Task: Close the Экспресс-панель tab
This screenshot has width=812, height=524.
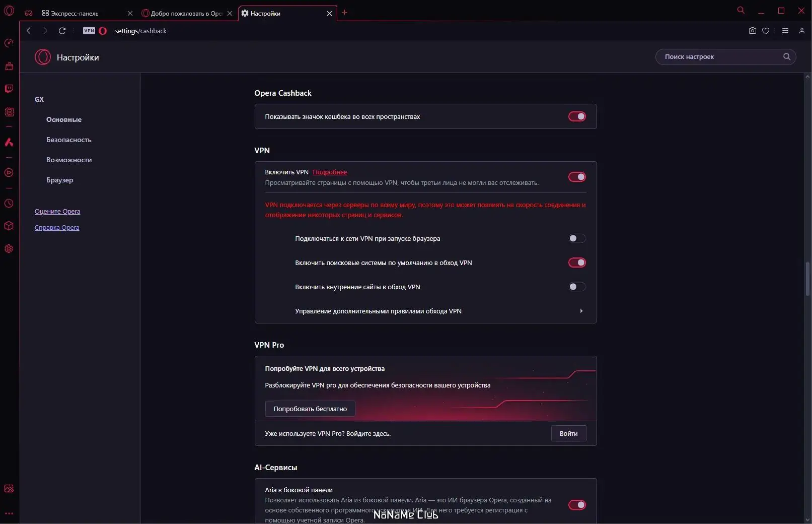Action: pyautogui.click(x=130, y=13)
